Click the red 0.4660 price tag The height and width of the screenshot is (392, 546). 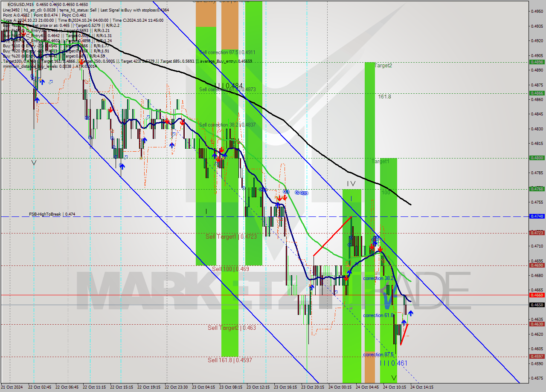click(x=537, y=295)
